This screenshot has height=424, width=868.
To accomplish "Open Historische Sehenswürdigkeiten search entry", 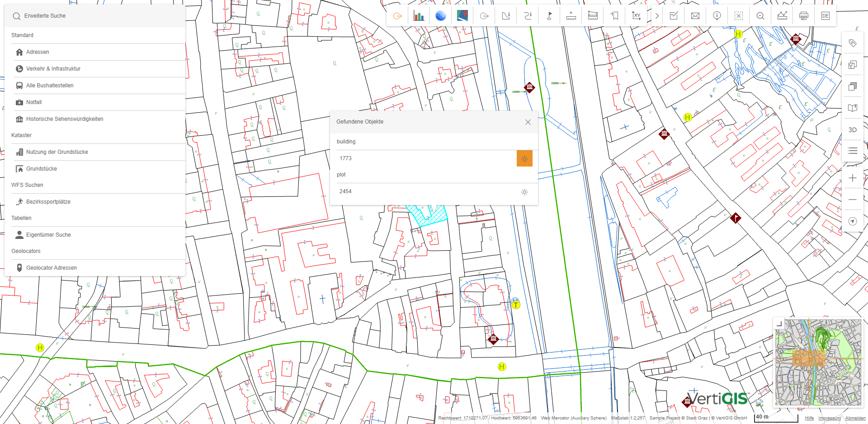I will pyautogui.click(x=65, y=119).
